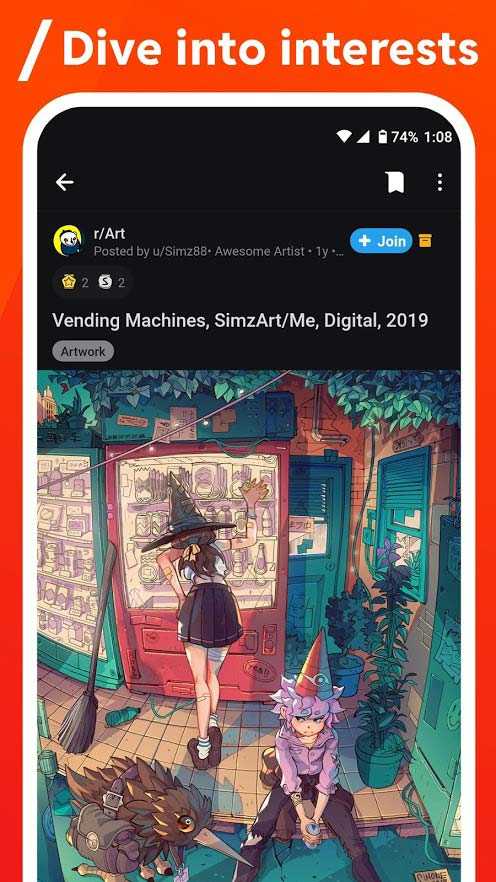
Task: Select the gold award icon
Action: (x=69, y=282)
